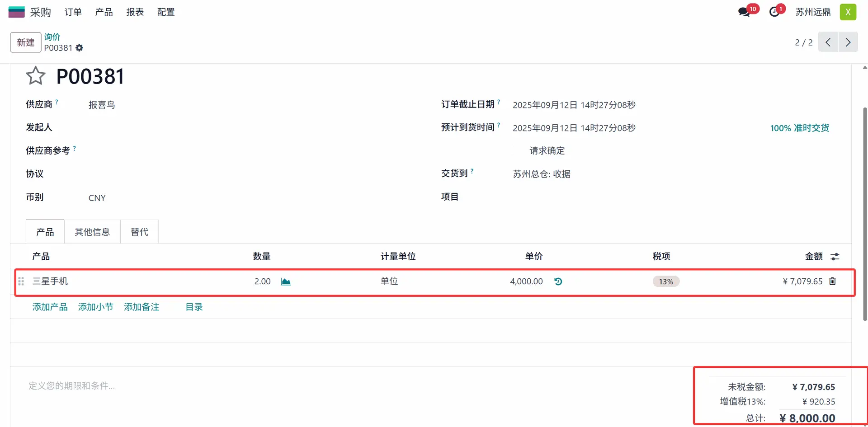
Task: Open the user avatar menu
Action: (x=848, y=12)
